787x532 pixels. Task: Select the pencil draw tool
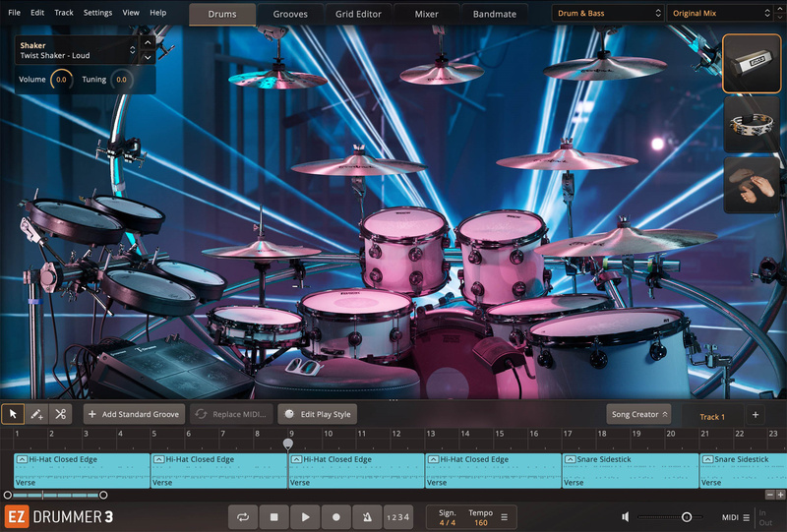[x=36, y=414]
